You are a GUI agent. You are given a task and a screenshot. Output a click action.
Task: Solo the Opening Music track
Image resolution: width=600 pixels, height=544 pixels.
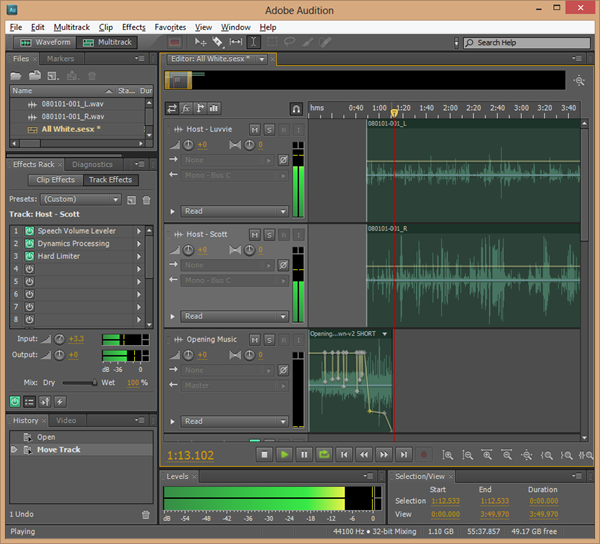pyautogui.click(x=269, y=340)
